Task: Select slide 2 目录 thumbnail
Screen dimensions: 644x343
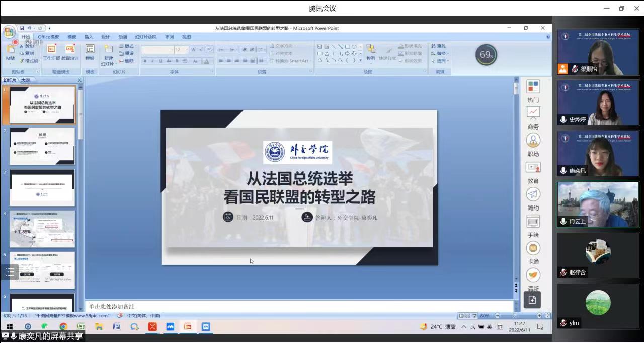Action: (42, 146)
